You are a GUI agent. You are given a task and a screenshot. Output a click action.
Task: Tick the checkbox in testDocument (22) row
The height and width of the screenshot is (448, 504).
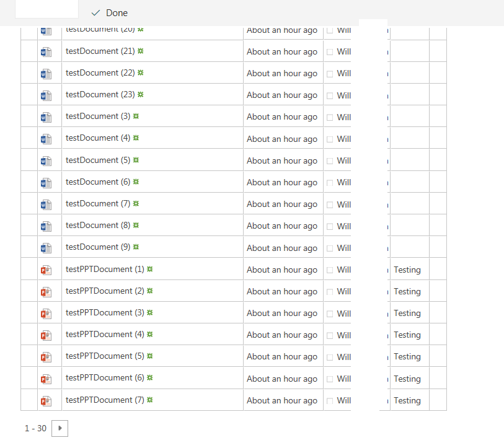(x=330, y=74)
